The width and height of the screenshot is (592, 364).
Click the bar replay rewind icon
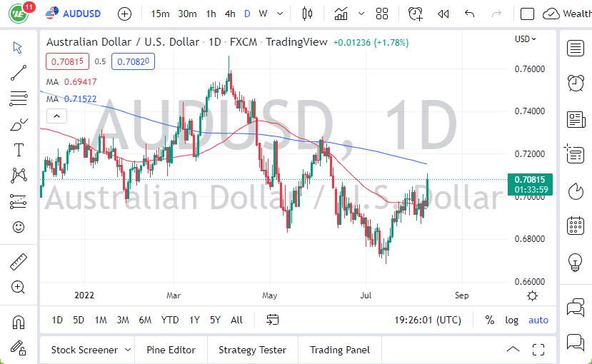pos(443,14)
